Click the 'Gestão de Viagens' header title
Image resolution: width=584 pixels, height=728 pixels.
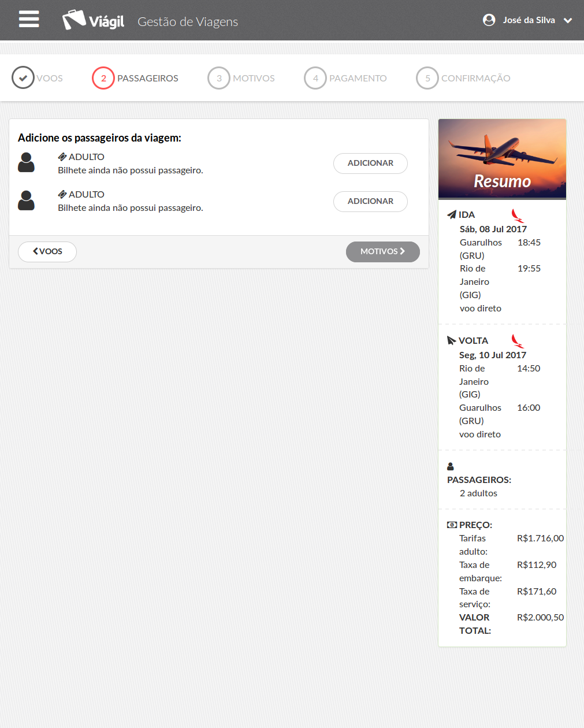[x=188, y=21]
